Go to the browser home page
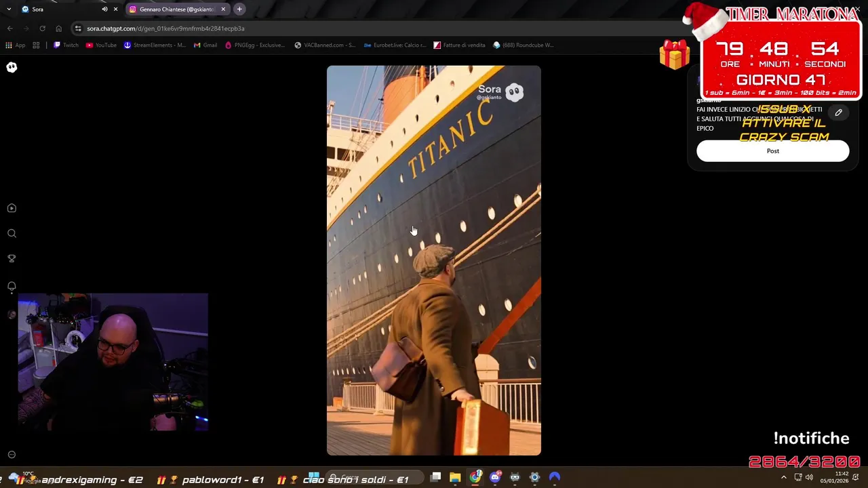The width and height of the screenshot is (868, 488). (58, 28)
